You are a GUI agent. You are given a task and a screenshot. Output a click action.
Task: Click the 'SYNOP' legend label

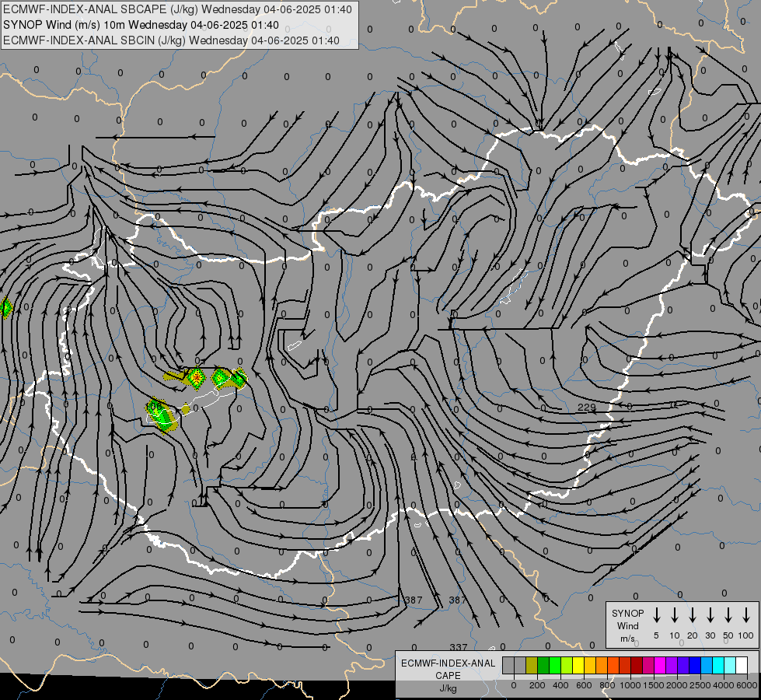tap(627, 613)
